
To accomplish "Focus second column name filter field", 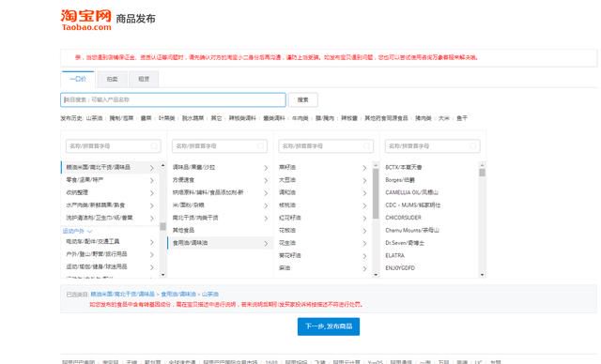I will point(220,146).
